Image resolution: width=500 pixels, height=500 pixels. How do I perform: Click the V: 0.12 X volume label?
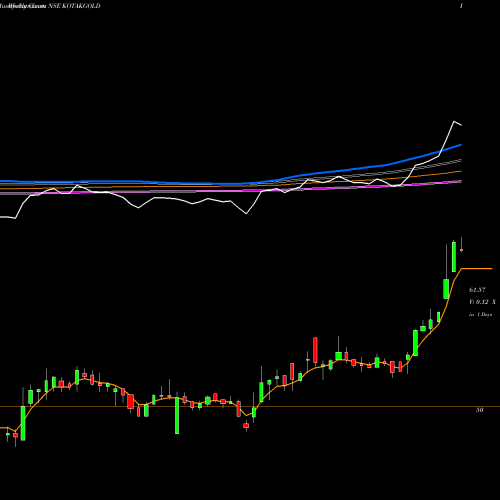click(482, 302)
